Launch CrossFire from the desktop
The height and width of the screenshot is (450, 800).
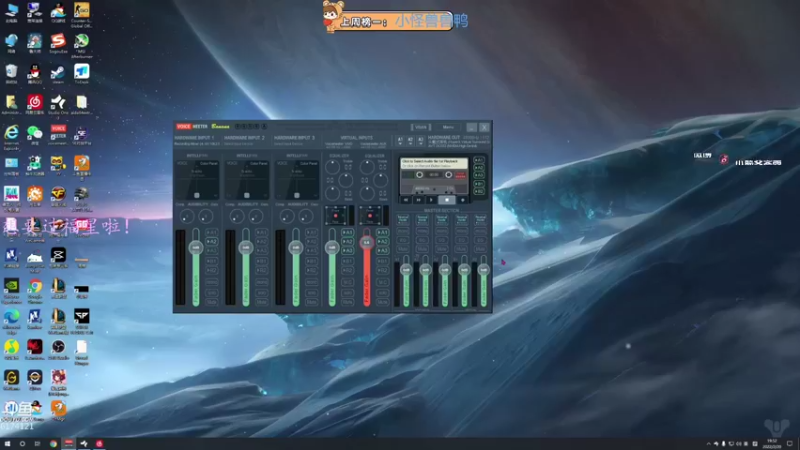(58, 196)
